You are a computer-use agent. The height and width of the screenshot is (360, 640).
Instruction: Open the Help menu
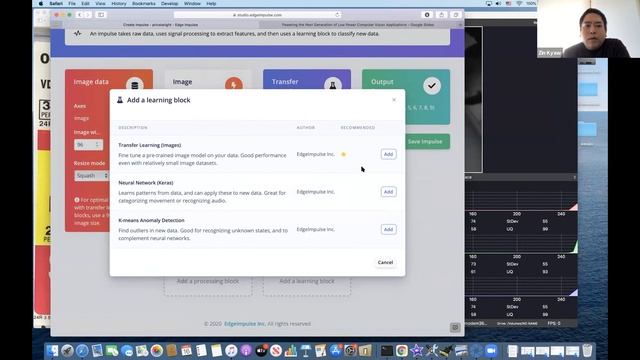tap(211, 4)
